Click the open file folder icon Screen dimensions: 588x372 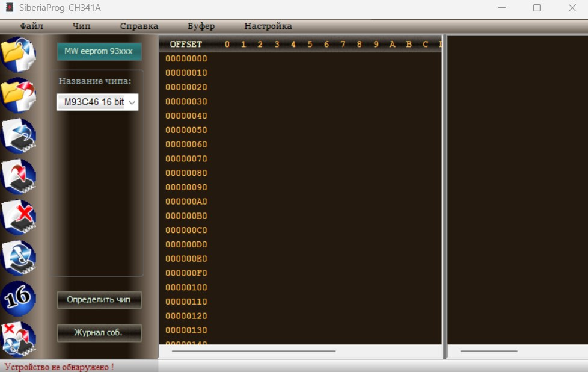click(18, 54)
